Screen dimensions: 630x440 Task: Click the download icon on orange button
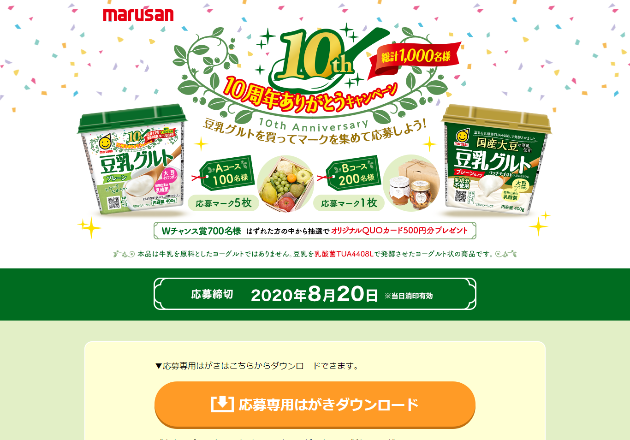tap(222, 404)
